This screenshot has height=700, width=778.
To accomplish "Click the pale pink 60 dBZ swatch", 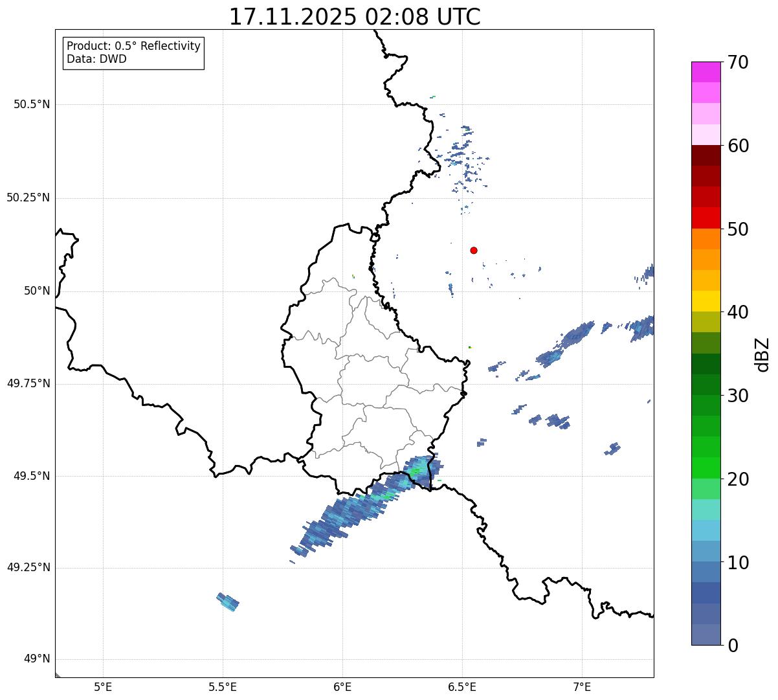I will 706,135.
